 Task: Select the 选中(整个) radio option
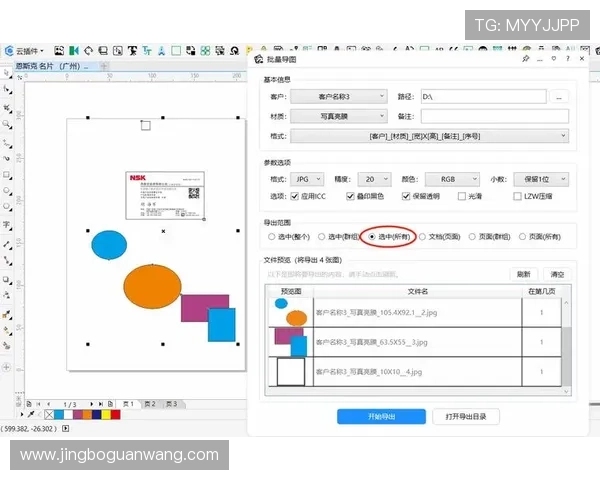(271, 237)
